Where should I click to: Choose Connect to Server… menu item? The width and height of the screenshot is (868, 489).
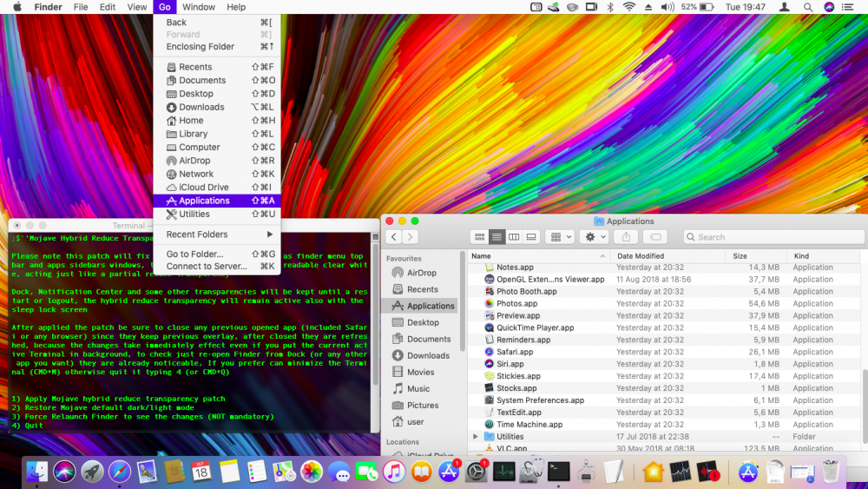point(217,267)
